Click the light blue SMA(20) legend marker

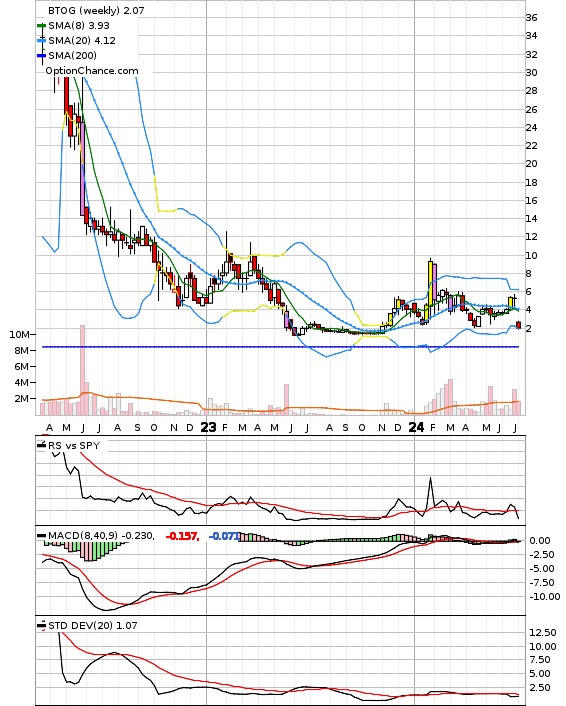[x=41, y=41]
